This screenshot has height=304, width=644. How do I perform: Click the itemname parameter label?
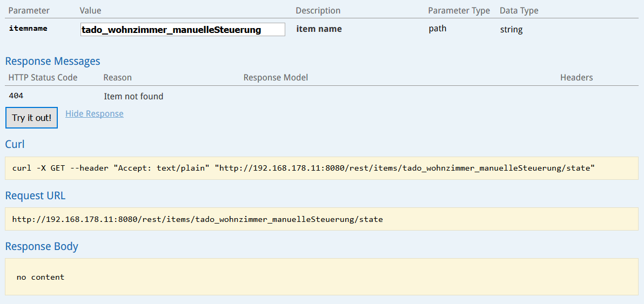[28, 29]
